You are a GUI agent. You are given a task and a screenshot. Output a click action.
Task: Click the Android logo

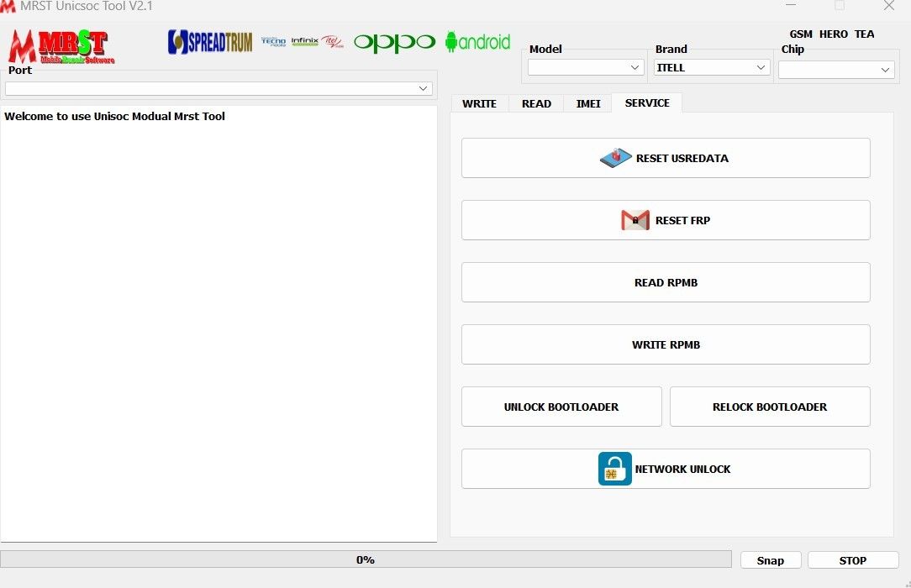pos(477,42)
